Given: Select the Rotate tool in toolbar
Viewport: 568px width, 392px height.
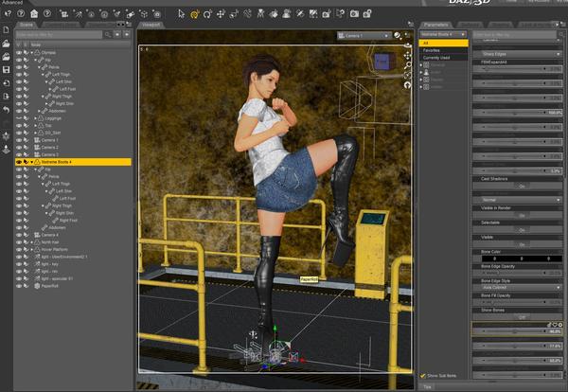Looking at the screenshot, I should pyautogui.click(x=207, y=14).
